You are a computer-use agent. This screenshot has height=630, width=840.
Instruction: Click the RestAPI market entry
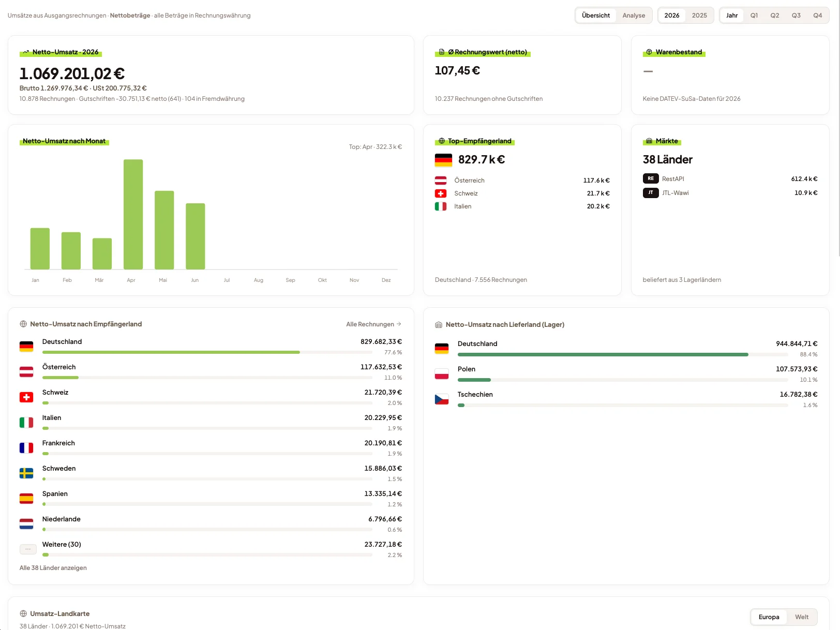[x=730, y=179]
